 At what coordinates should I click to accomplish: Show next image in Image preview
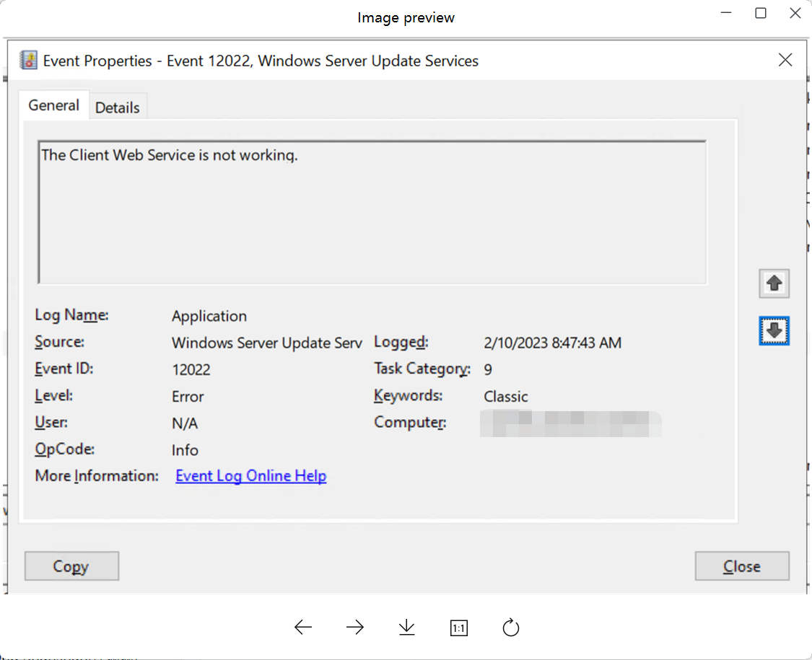click(x=354, y=628)
